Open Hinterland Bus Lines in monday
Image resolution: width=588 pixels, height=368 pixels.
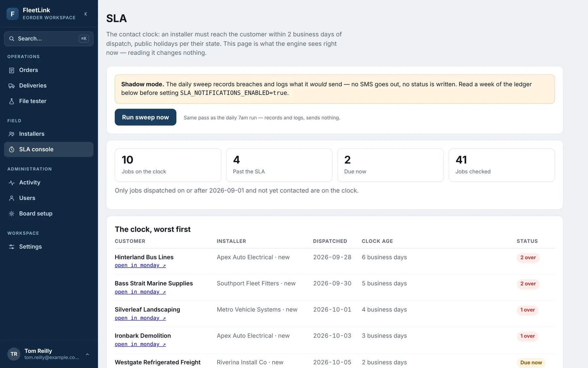click(x=140, y=265)
